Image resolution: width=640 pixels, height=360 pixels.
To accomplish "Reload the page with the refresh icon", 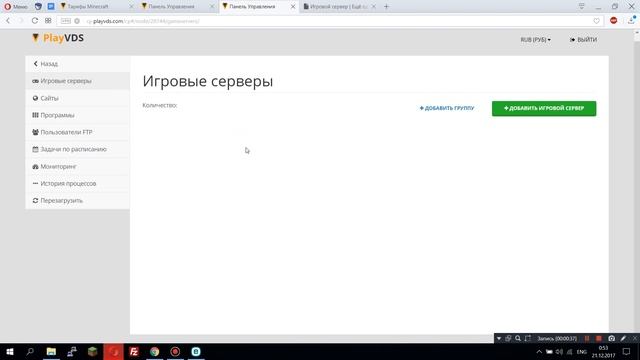I will click(x=35, y=21).
